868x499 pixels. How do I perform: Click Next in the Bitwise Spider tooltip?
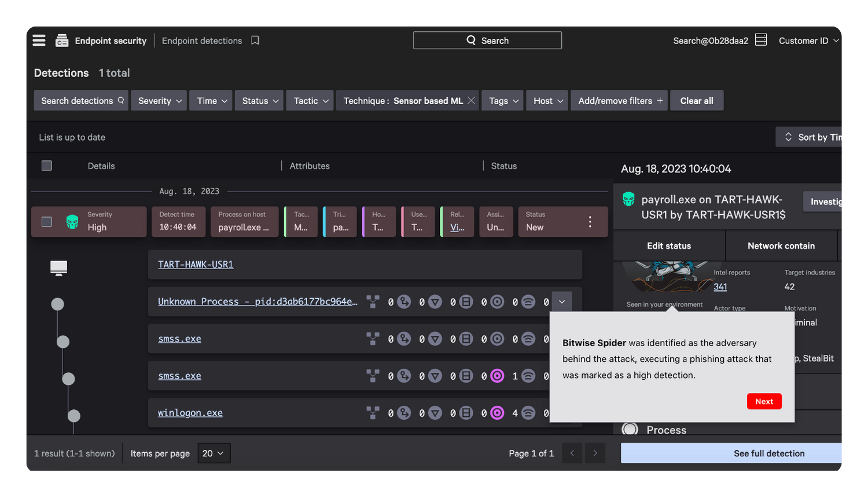coord(764,401)
